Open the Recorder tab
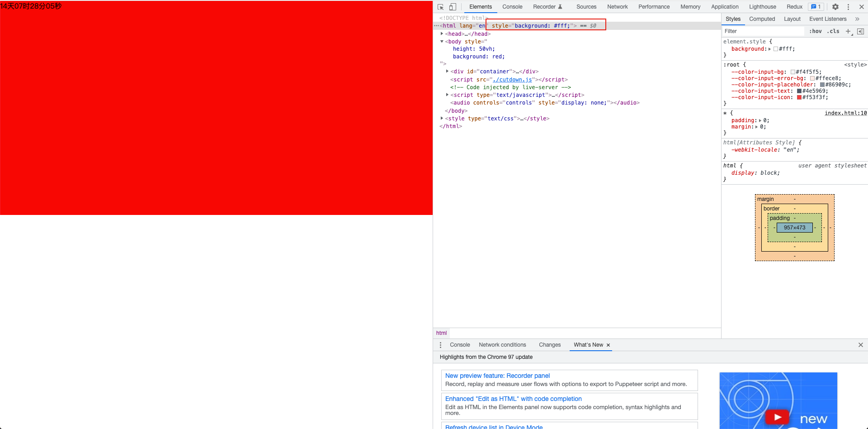This screenshot has width=868, height=429. coord(547,7)
